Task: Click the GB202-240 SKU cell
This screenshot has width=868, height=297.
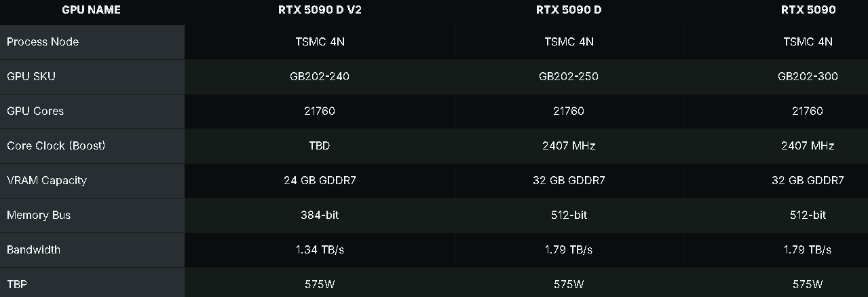Action: click(319, 76)
